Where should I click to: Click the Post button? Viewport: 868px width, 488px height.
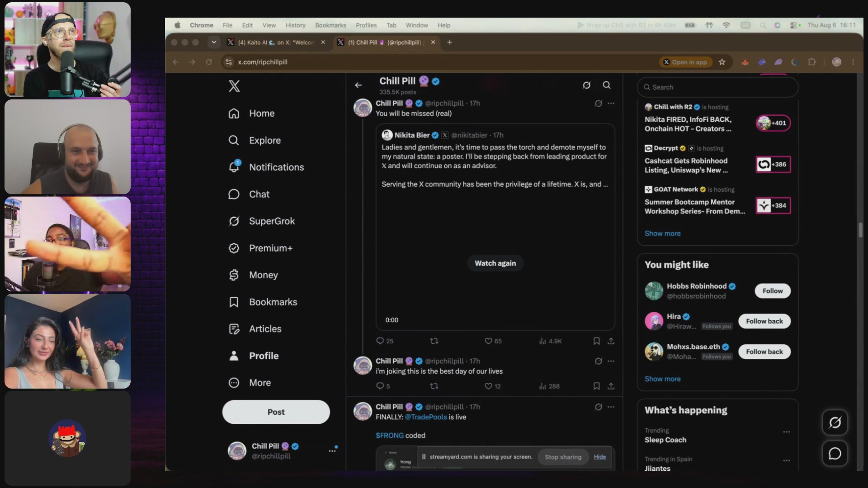(276, 412)
